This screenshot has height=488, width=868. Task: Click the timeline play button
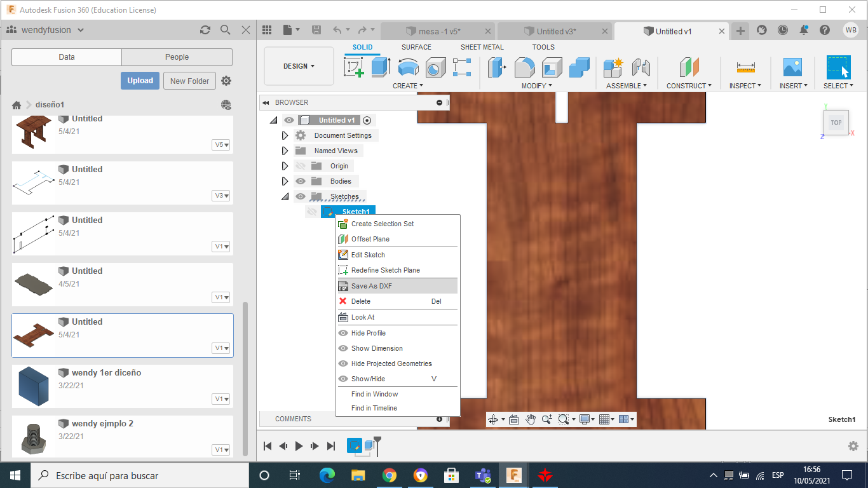(299, 446)
